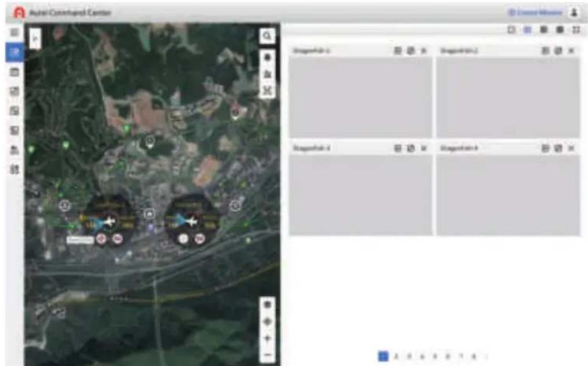Image resolution: width=588 pixels, height=366 pixels.
Task: Select the highlighted blue sidebar icon
Action: pyautogui.click(x=14, y=52)
